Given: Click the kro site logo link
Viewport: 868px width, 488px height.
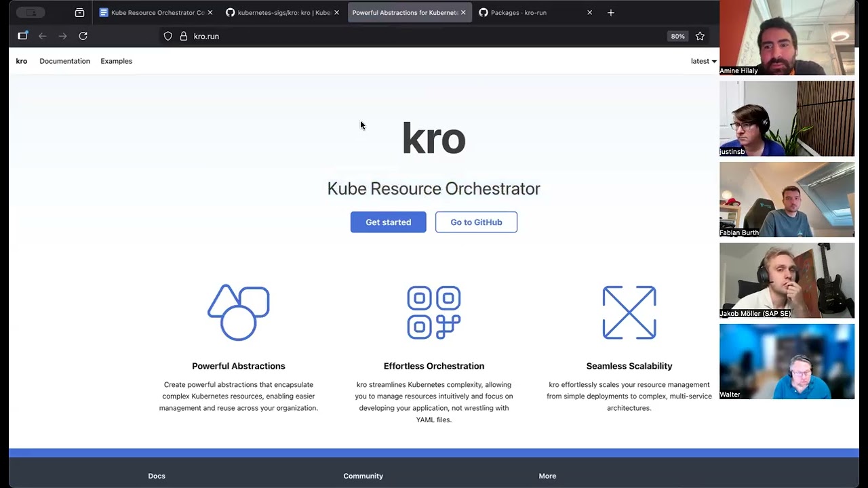Looking at the screenshot, I should (22, 61).
